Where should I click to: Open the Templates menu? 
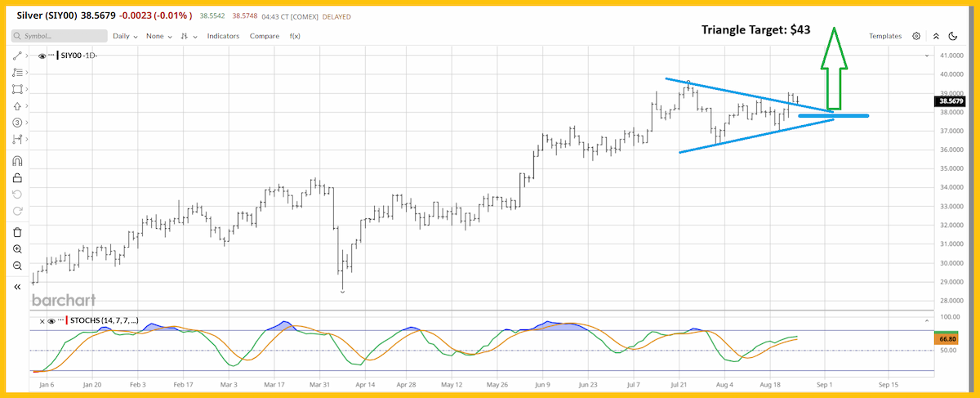(885, 36)
